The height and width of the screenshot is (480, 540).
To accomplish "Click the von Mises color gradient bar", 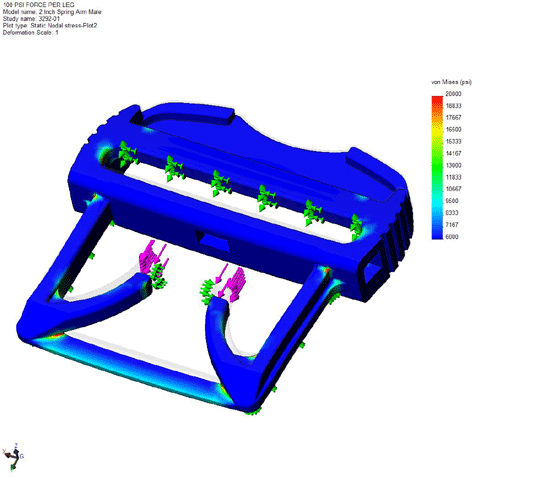I will 437,167.
